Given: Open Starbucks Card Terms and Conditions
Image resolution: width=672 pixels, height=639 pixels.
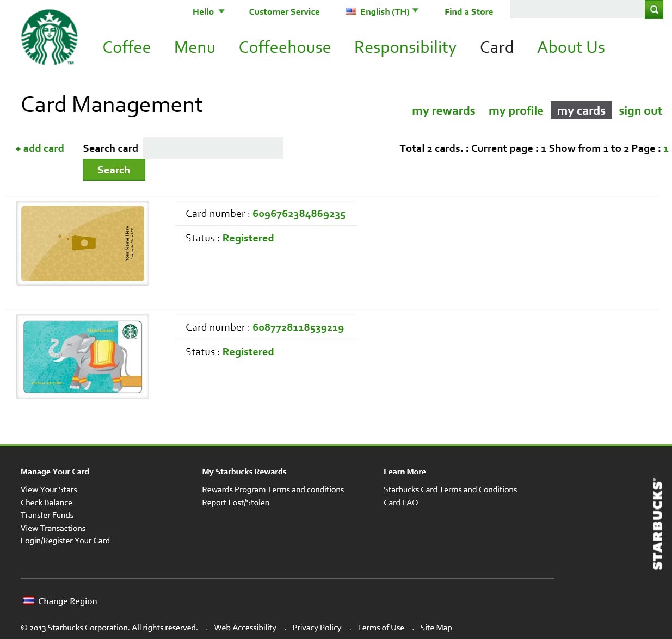Looking at the screenshot, I should point(450,489).
